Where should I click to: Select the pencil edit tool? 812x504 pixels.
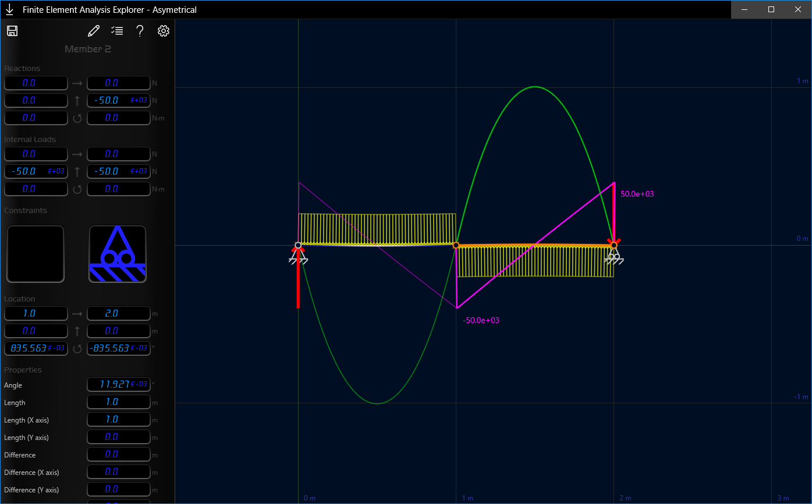tap(94, 31)
